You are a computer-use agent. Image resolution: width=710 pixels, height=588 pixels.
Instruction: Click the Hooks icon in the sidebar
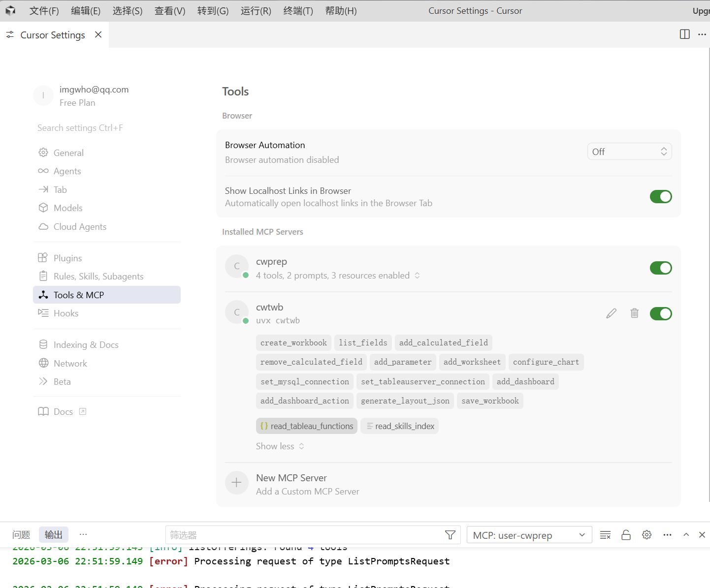click(43, 313)
